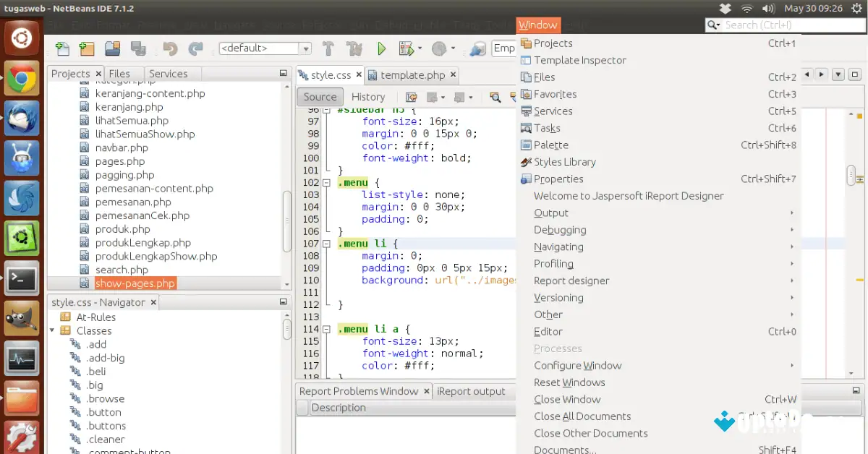Click the Clean and Build project icon
The width and height of the screenshot is (868, 454).
coord(355,48)
